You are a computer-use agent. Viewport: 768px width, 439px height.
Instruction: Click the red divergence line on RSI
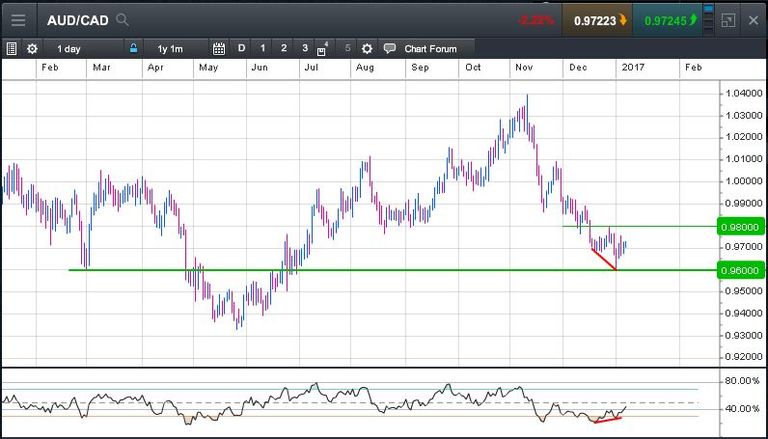click(608, 420)
